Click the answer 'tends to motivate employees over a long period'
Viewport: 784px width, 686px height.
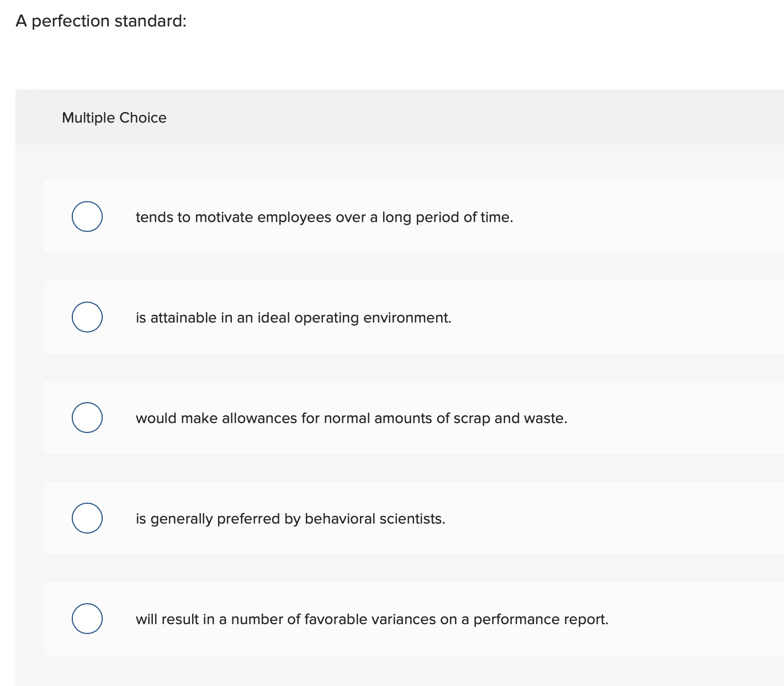325,217
